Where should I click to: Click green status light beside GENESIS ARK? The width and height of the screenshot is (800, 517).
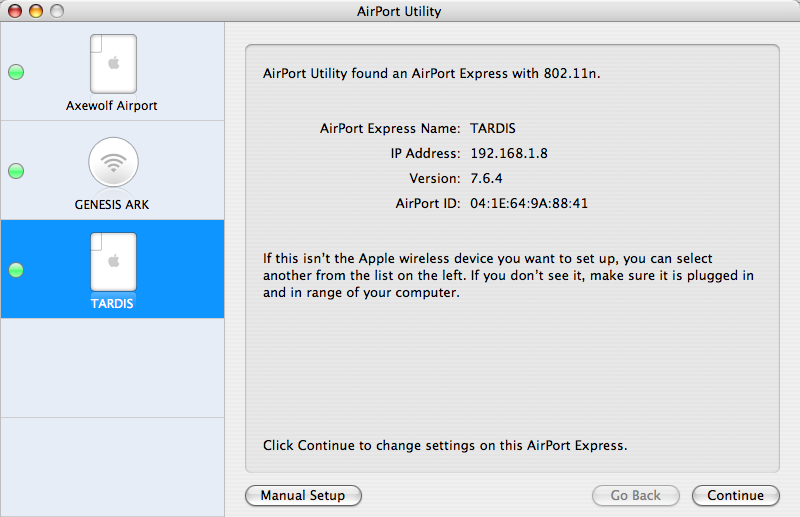point(16,171)
